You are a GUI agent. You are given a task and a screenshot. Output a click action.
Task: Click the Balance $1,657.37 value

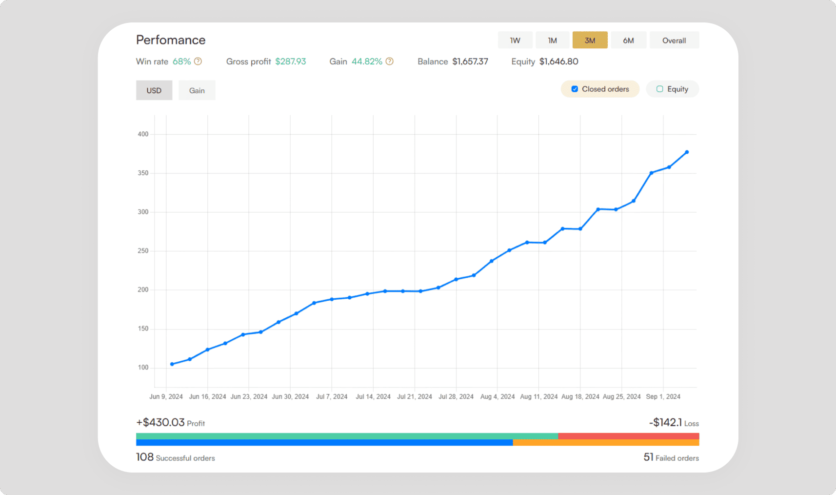470,62
